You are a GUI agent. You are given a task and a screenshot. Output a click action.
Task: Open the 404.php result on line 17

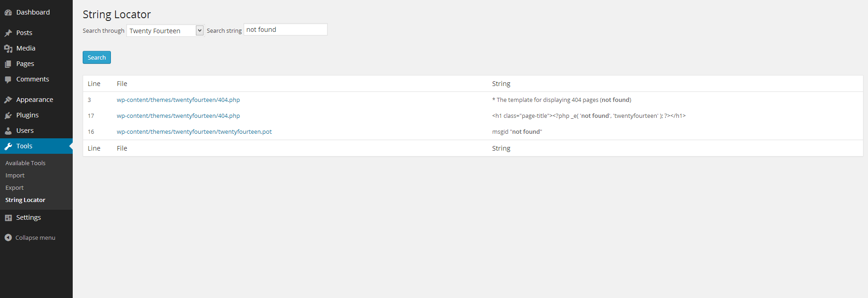pos(178,116)
